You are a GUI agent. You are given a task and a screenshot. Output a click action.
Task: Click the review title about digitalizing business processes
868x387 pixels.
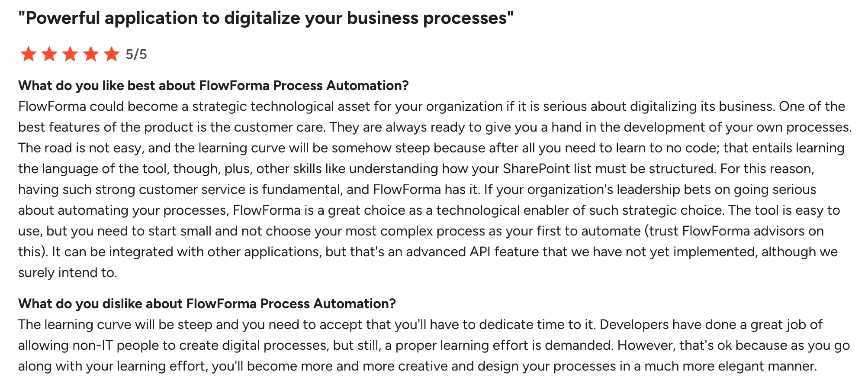click(x=266, y=18)
